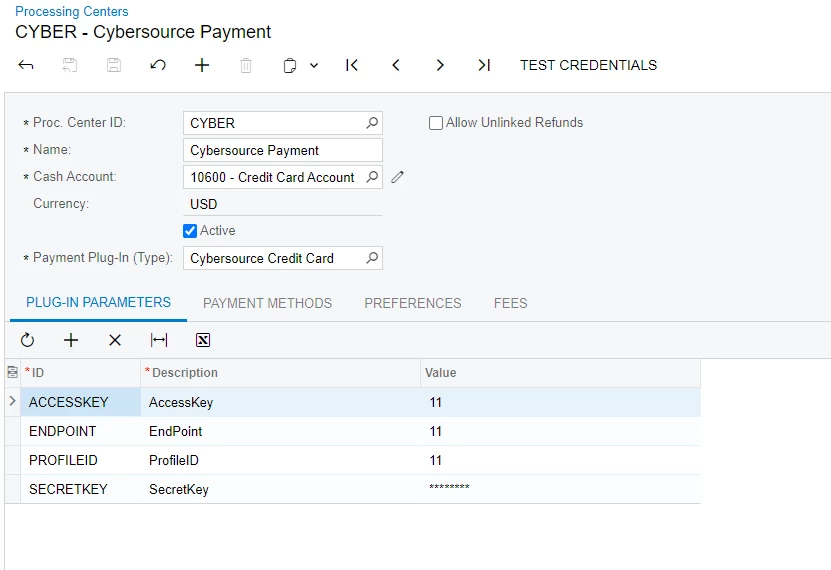The width and height of the screenshot is (831, 570).
Task: Refresh the parameters grid
Action: click(27, 340)
